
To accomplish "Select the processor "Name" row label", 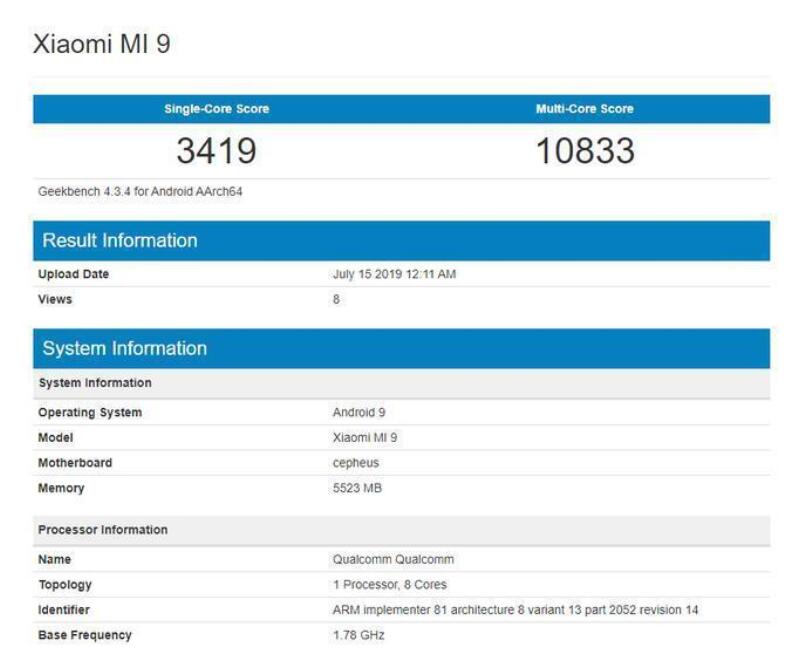I will pos(54,559).
